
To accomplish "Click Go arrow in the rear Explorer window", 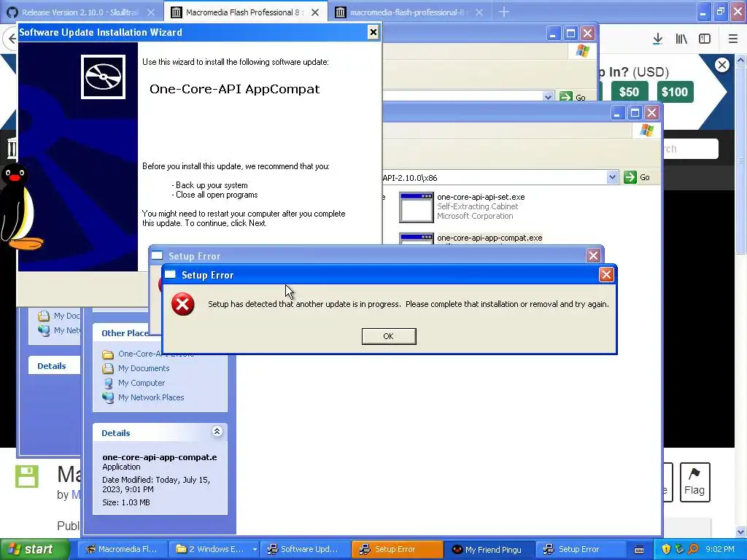I will click(x=565, y=97).
